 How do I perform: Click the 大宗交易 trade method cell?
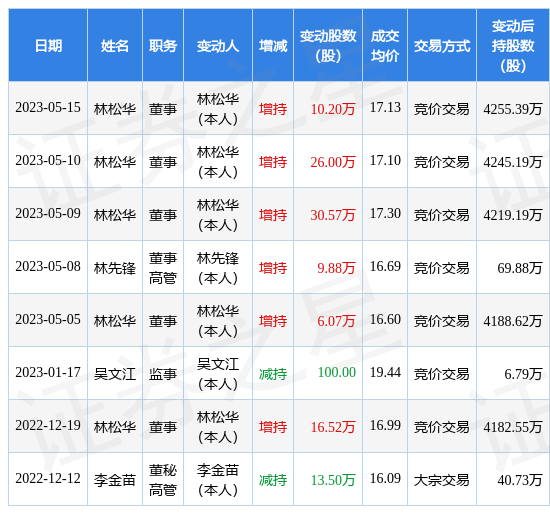(442, 480)
